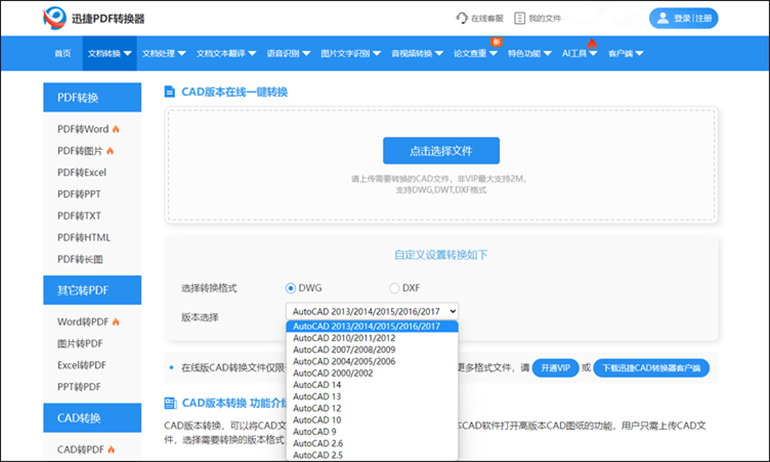The image size is (770, 462).
Task: Choose AutoCAD 13 from the list
Action: pyautogui.click(x=372, y=397)
